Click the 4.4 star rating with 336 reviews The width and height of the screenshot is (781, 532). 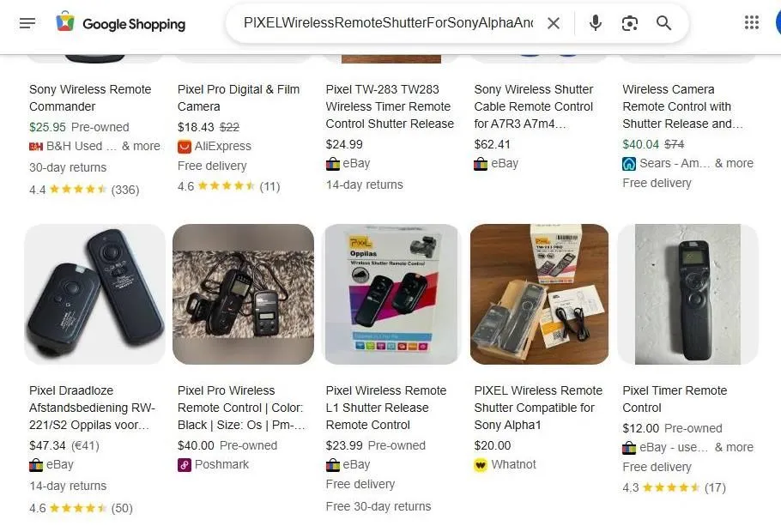82,190
